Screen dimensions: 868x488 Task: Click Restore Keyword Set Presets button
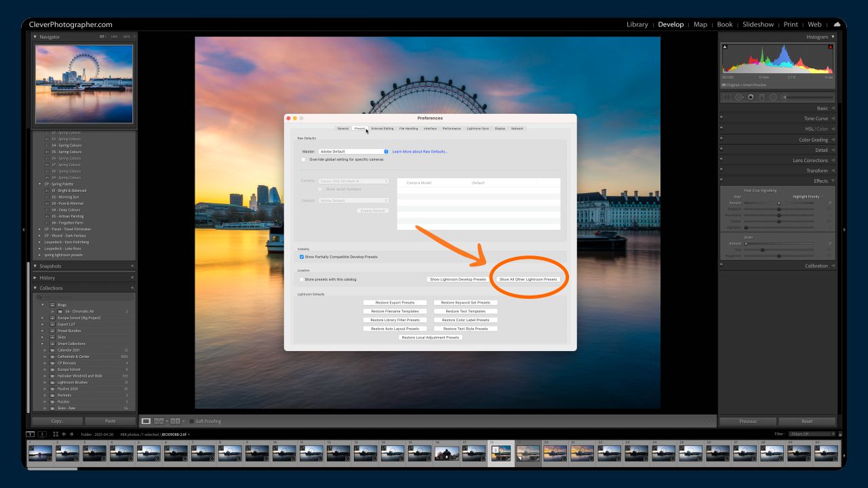465,303
